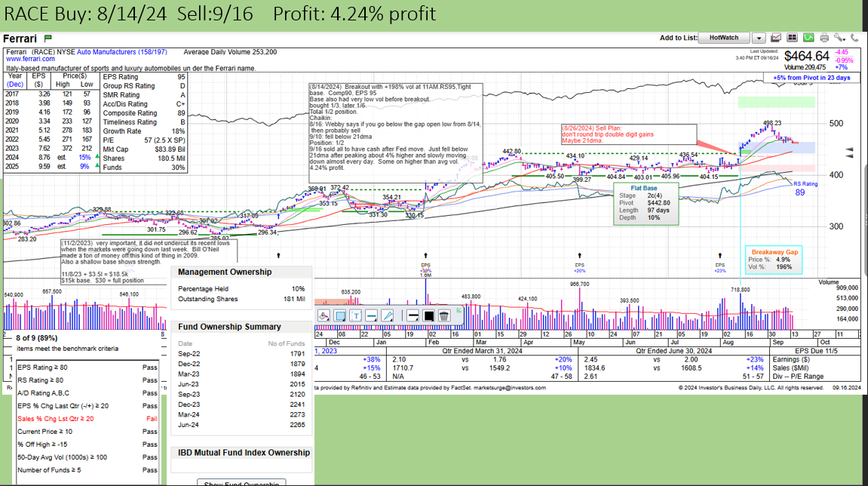Viewport: 868px width, 486px height.
Task: Click the green triangle beside 15% estimate
Action: pos(97,157)
